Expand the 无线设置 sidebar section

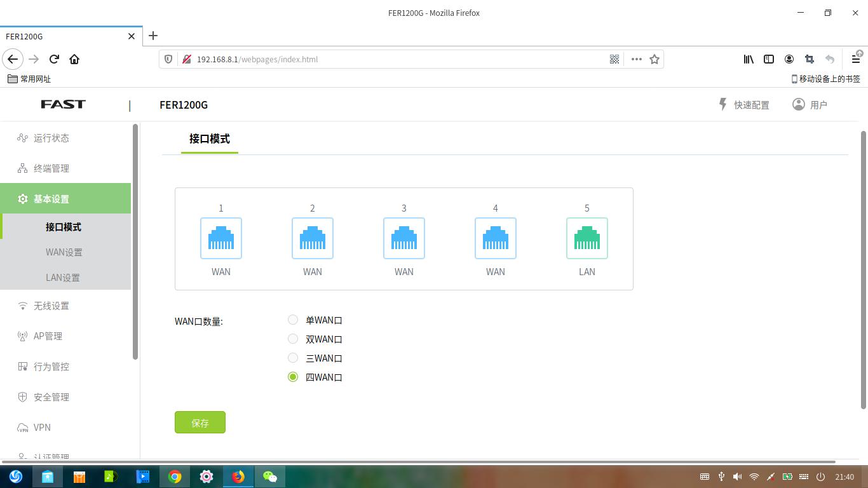[51, 306]
